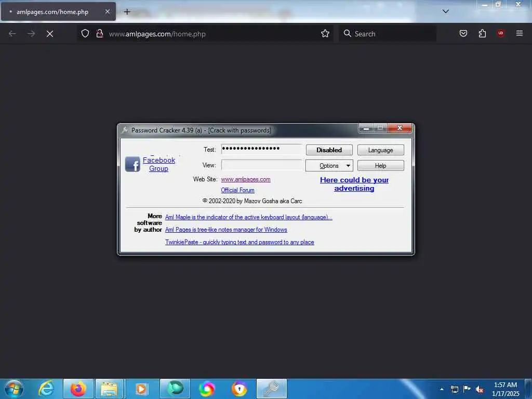
Task: Toggle the Disabled button
Action: tap(329, 150)
